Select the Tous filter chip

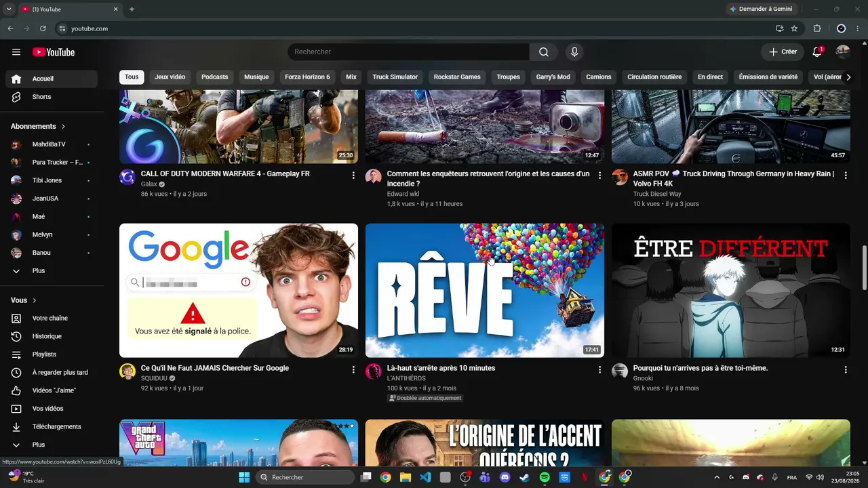coord(132,77)
